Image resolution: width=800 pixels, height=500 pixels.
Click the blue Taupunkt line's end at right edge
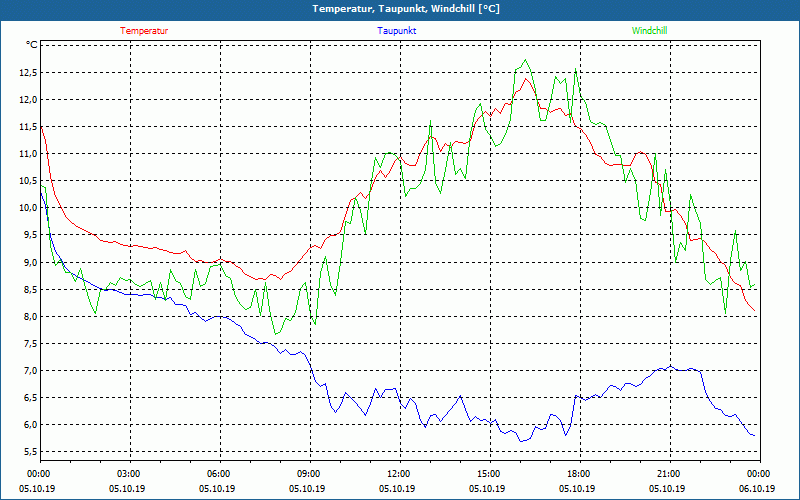pyautogui.click(x=754, y=436)
